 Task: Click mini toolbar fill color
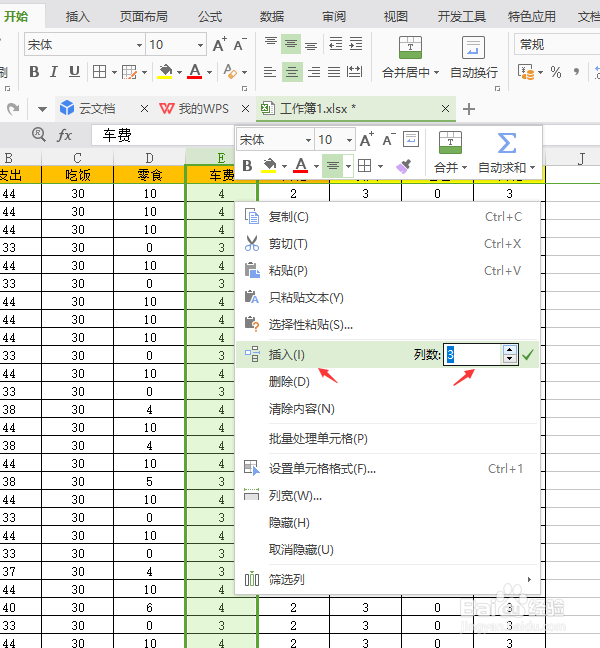point(269,166)
